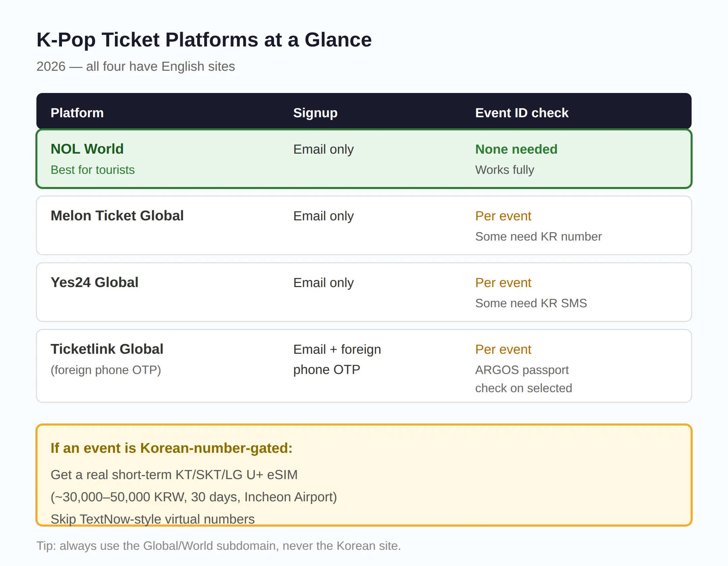
Task: Click the Event ID check column header
Action: point(522,113)
